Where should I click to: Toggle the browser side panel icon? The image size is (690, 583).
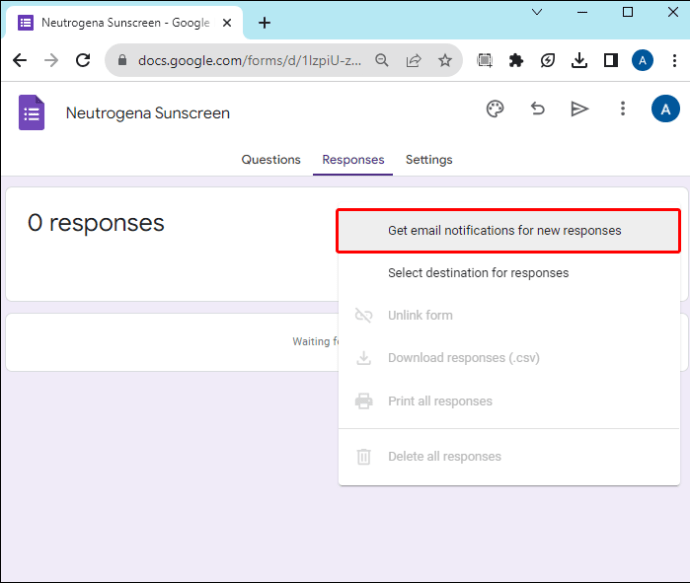pos(611,60)
